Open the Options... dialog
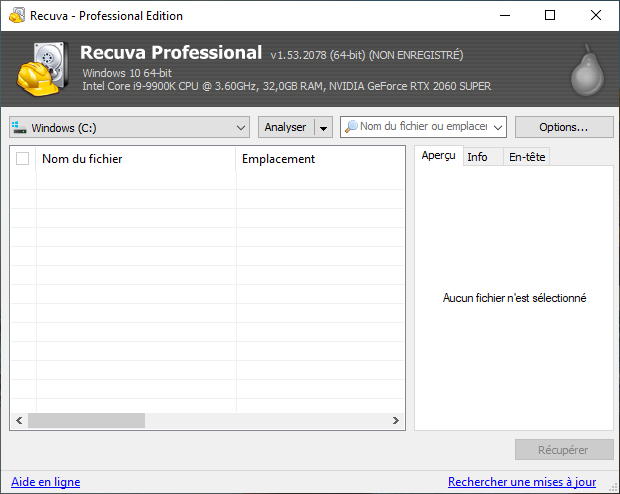 [564, 127]
